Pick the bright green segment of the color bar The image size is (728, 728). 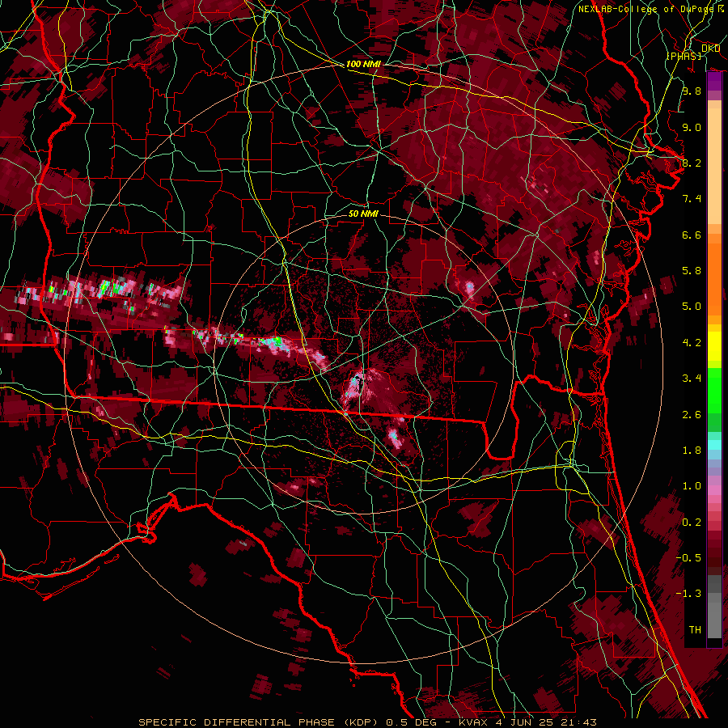(714, 390)
